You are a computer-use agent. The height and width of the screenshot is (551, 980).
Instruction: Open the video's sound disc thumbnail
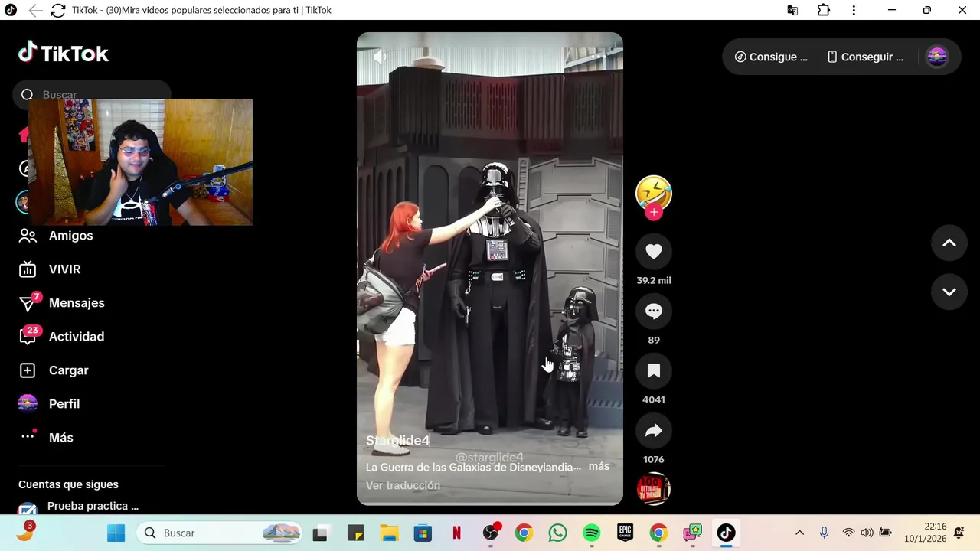click(654, 489)
